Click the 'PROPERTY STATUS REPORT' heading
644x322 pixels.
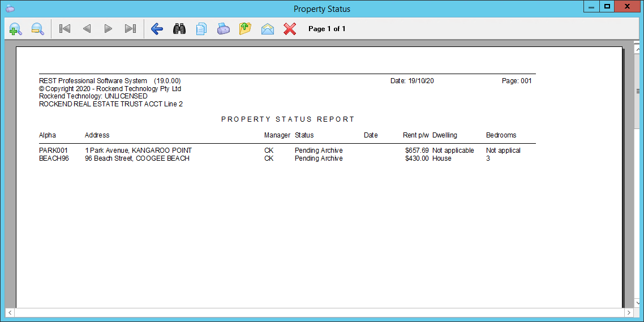pyautogui.click(x=287, y=119)
